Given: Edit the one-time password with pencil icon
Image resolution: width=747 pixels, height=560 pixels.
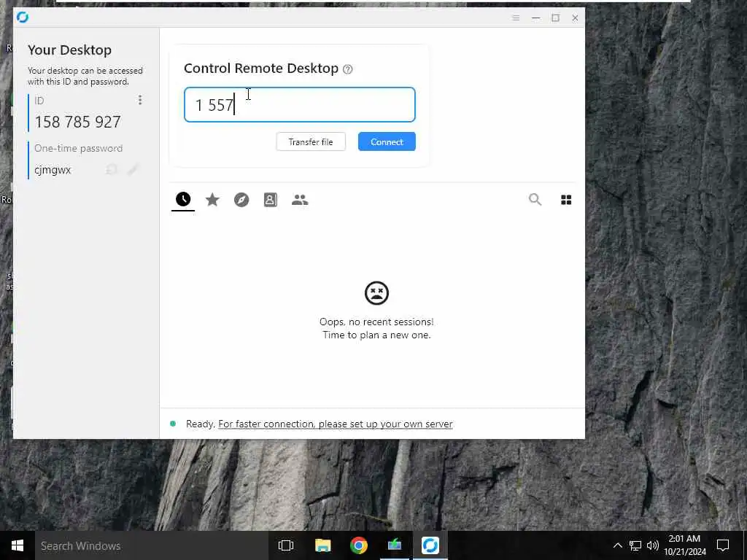Looking at the screenshot, I should [x=133, y=169].
